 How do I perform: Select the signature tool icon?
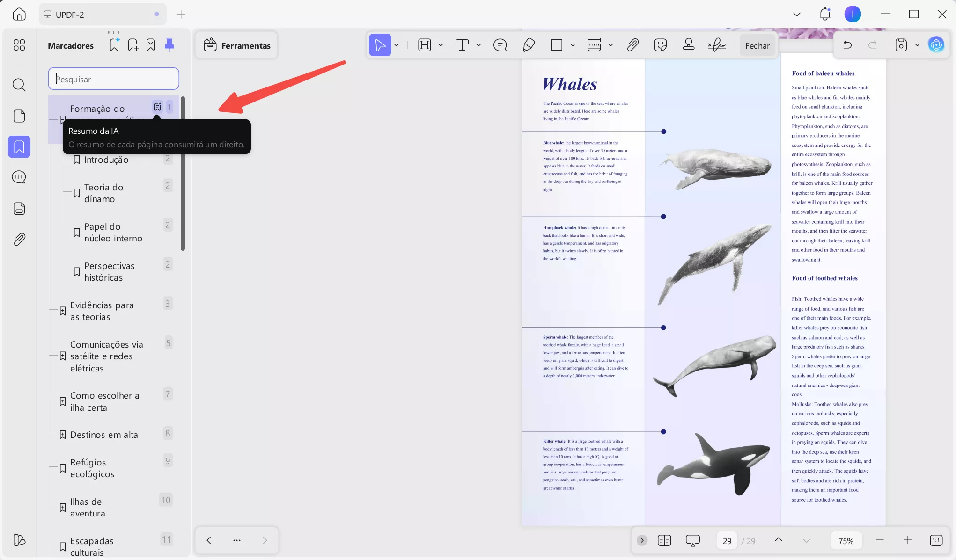pos(717,45)
